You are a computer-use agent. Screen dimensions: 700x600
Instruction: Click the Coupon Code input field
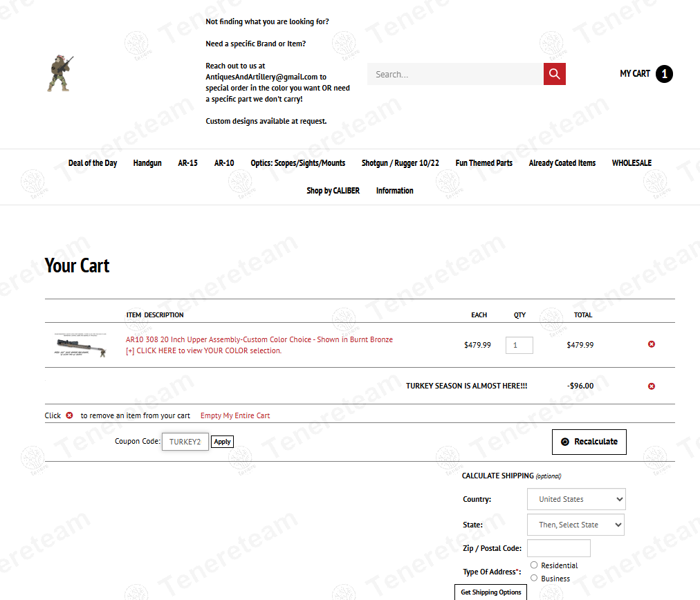pyautogui.click(x=185, y=442)
